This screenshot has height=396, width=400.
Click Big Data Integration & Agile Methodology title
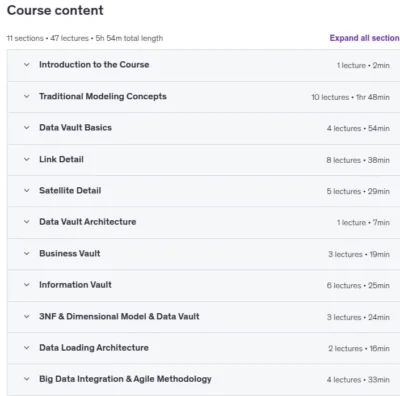pyautogui.click(x=125, y=379)
